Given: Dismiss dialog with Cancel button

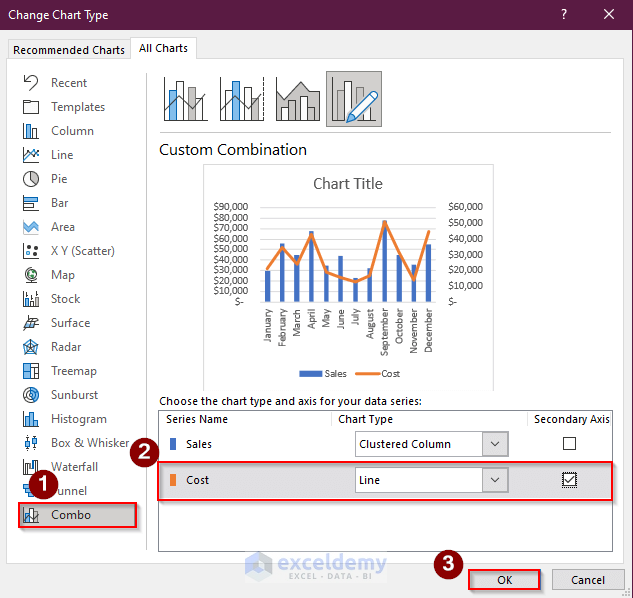Looking at the screenshot, I should [x=588, y=580].
